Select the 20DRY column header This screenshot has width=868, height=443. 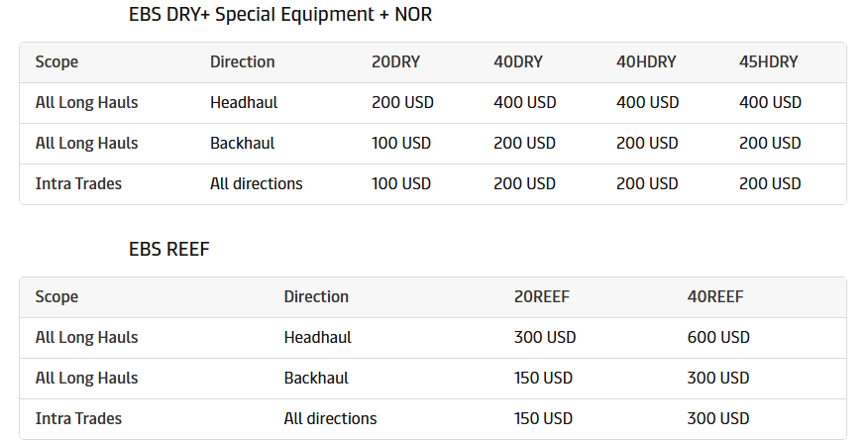click(395, 61)
